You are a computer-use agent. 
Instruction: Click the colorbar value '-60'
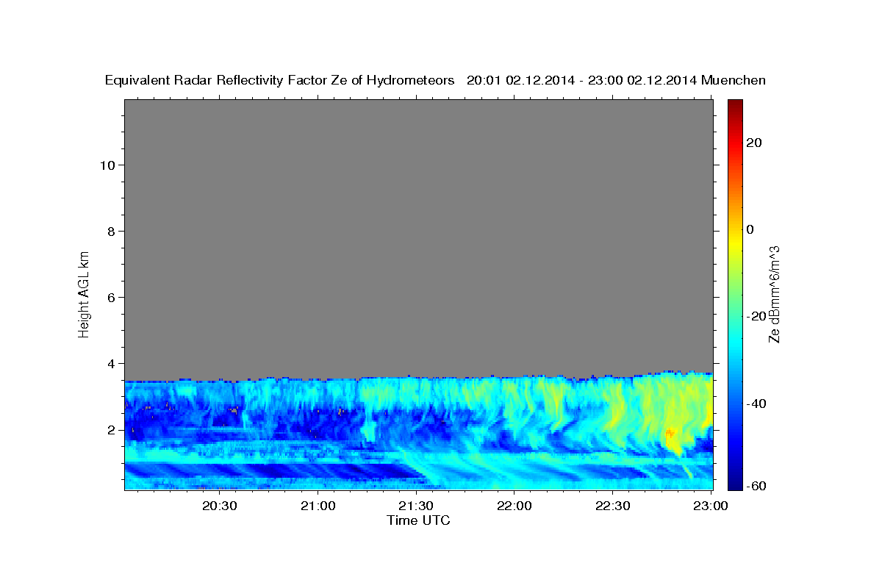(x=756, y=485)
